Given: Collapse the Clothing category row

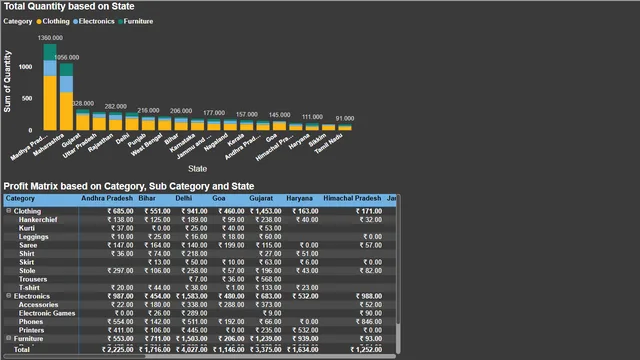Looking at the screenshot, I should (9, 211).
